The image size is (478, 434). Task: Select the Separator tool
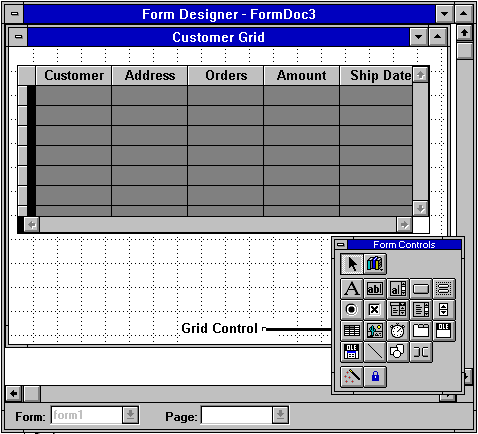coord(421,352)
